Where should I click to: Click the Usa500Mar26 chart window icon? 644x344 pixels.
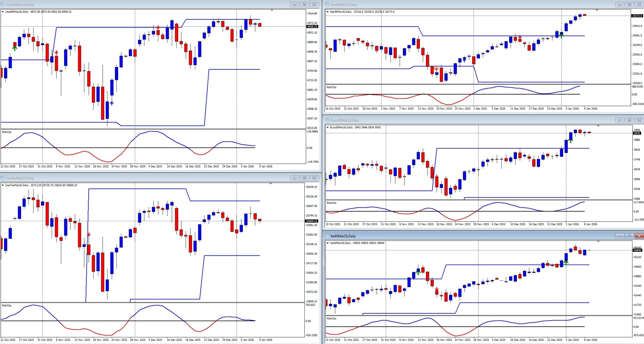tap(3, 5)
